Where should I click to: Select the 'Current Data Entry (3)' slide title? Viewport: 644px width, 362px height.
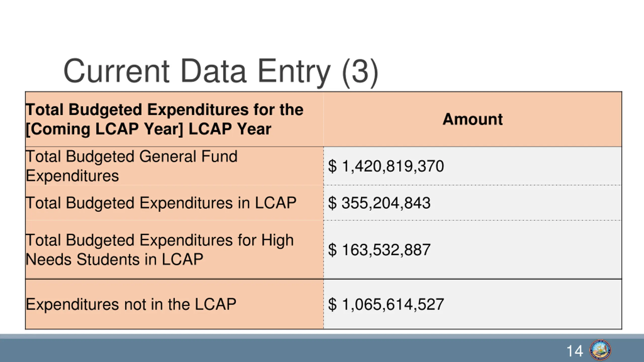pyautogui.click(x=220, y=71)
